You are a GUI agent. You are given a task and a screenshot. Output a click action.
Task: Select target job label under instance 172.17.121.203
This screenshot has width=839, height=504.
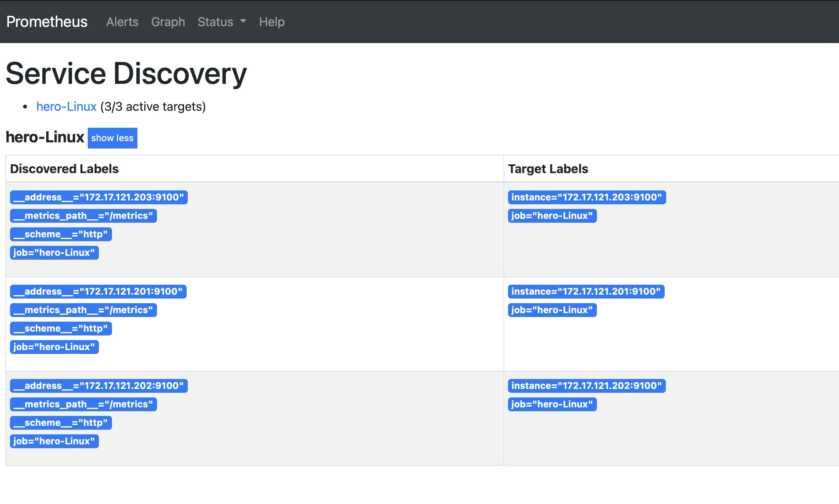[x=552, y=216]
